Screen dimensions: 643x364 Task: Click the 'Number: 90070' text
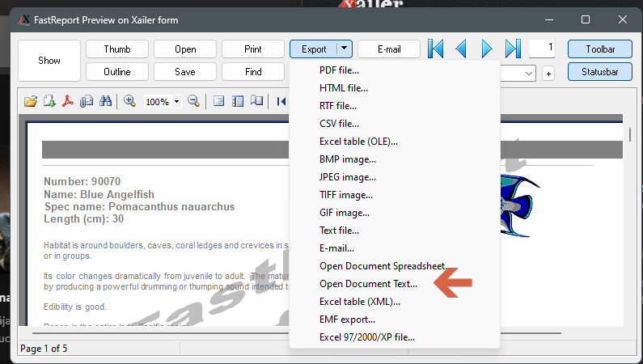(82, 181)
